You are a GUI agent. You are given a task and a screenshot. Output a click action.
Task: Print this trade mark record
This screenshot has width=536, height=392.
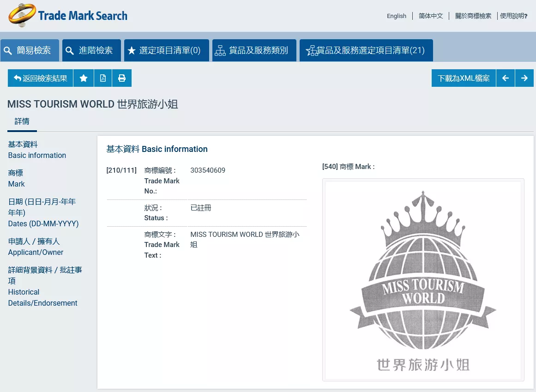tap(122, 78)
